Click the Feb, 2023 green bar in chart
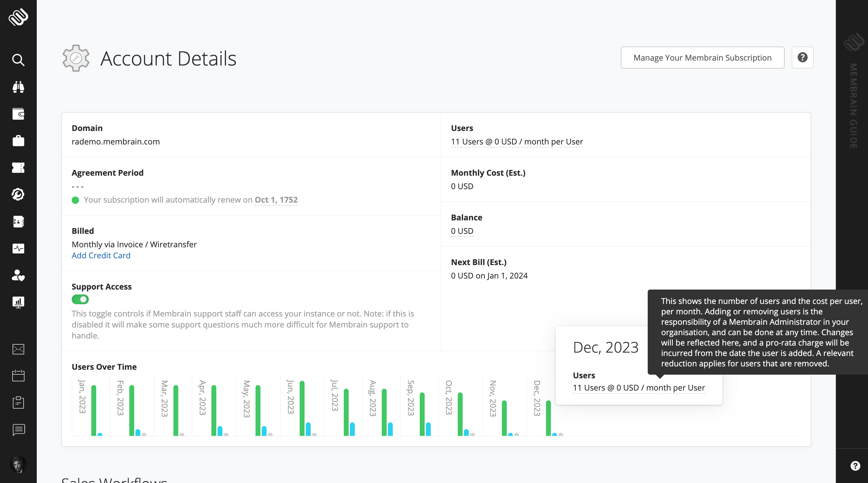The width and height of the screenshot is (868, 483). (x=132, y=410)
